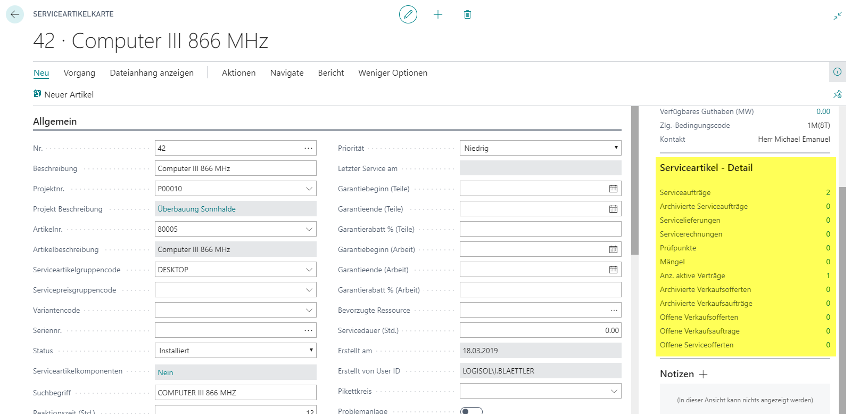Image resolution: width=868 pixels, height=414 pixels.
Task: Pin the action bar icon
Action: click(x=838, y=94)
